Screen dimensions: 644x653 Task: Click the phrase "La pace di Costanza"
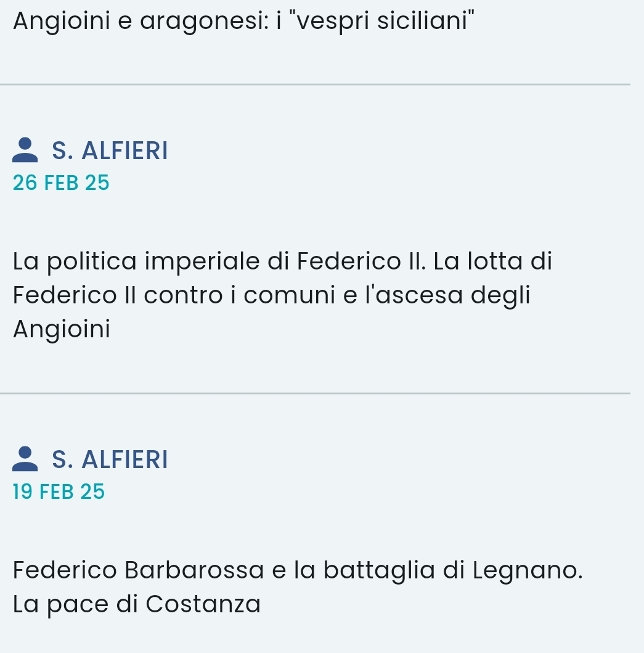[x=136, y=603]
